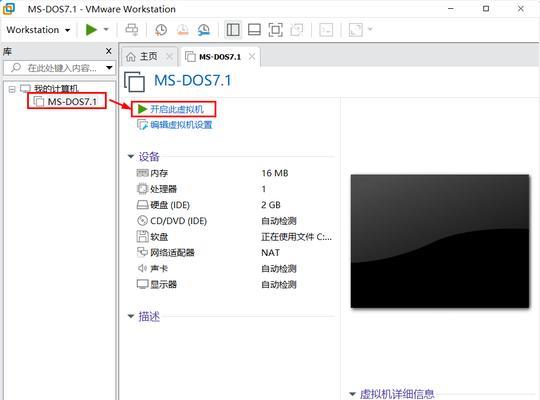Click the stretch guest display icon
Viewport: 540px width, 400px height.
pos(356,30)
